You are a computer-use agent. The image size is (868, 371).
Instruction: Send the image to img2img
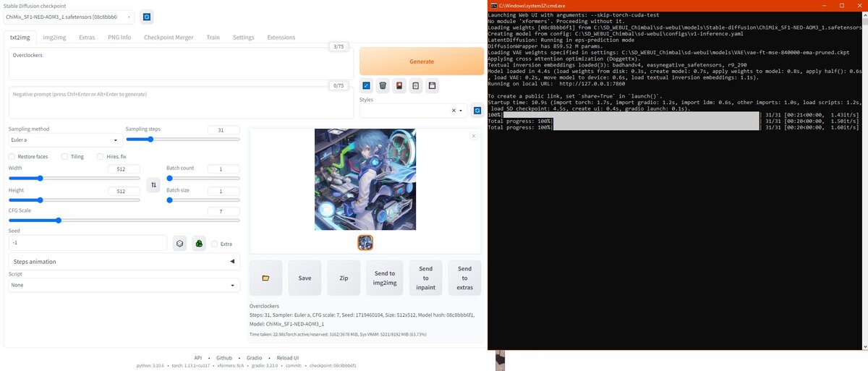(385, 278)
